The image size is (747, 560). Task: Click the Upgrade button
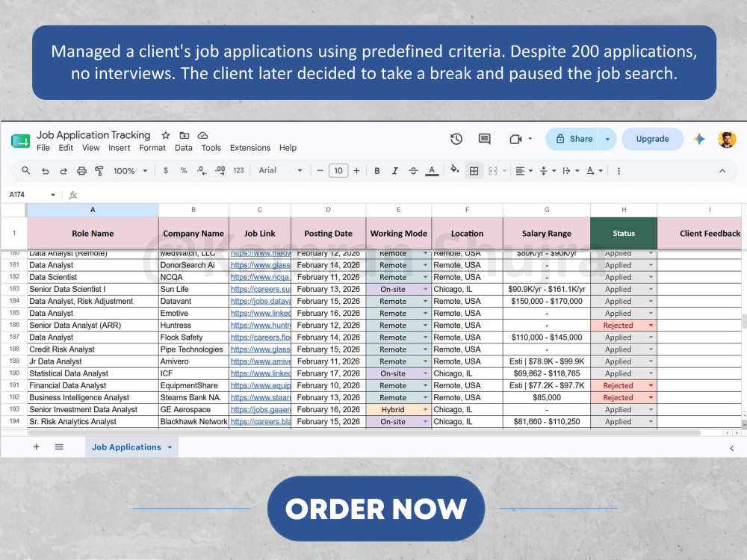coord(652,139)
